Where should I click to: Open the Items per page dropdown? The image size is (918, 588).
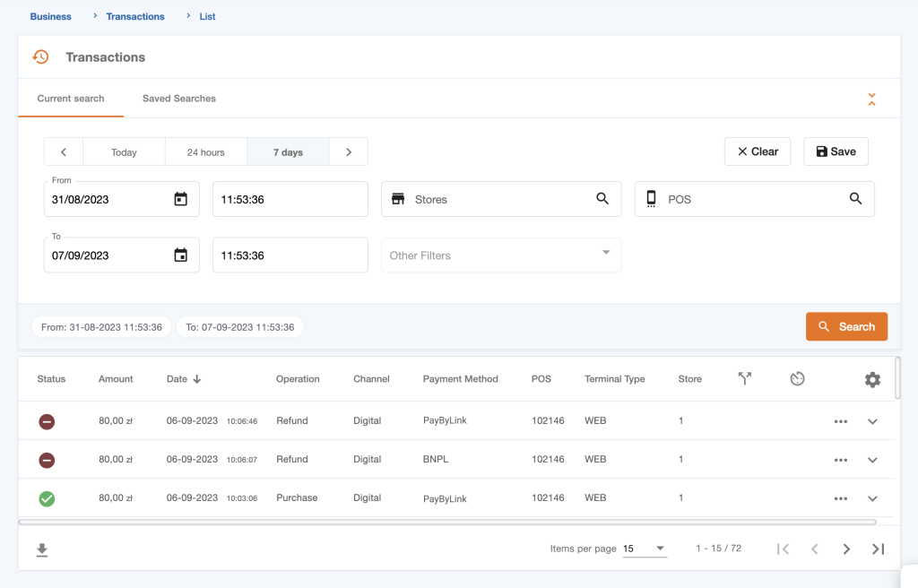(645, 548)
